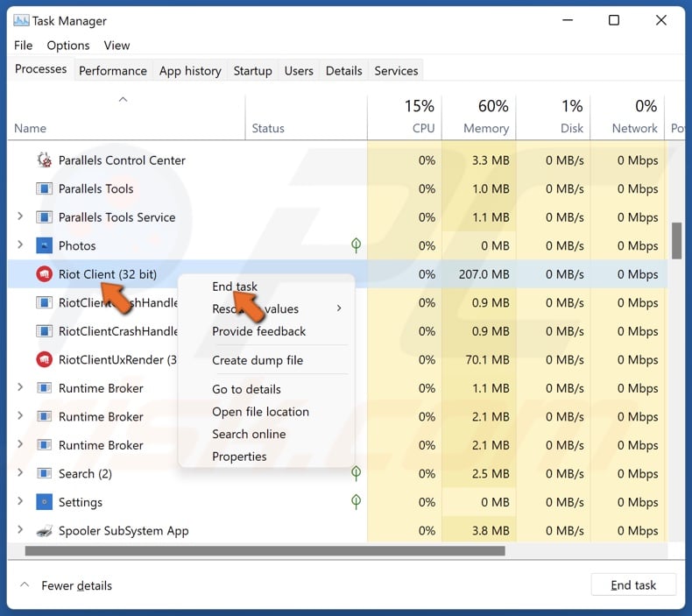Viewport: 692px width, 616px height.
Task: Choose Search online option
Action: [249, 434]
